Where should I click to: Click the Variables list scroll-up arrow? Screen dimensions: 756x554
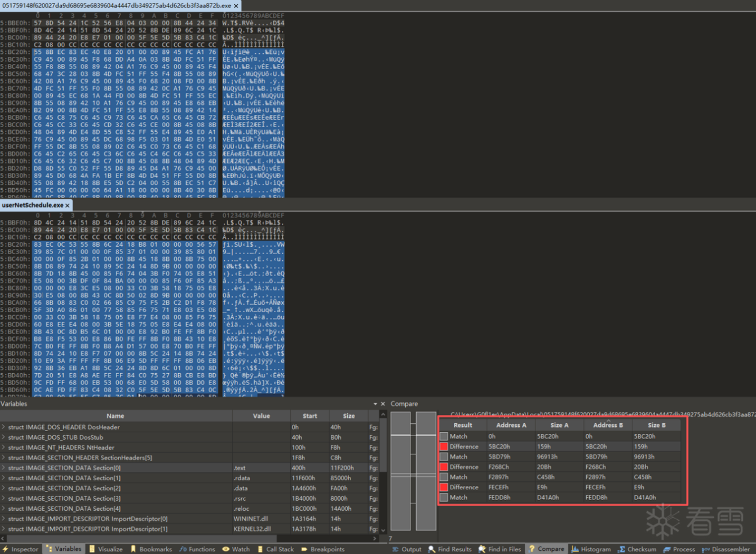(383, 415)
